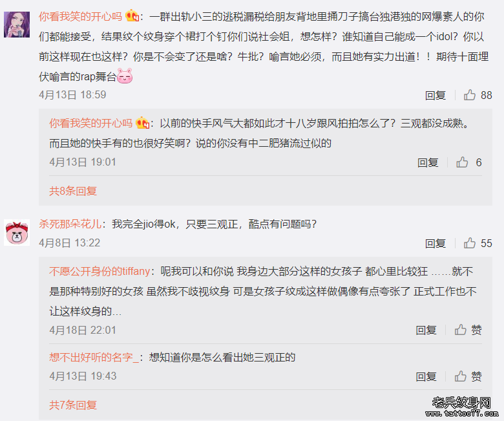Click the crown badge in the nested reply
Image resolution: width=504 pixels, height=421 pixels.
[x=142, y=123]
